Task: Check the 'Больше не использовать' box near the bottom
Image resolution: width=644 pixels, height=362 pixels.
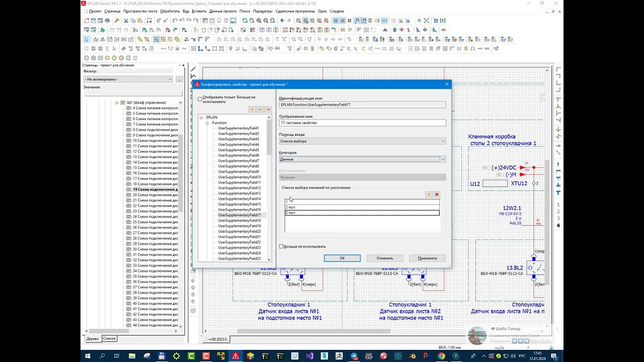Action: click(x=281, y=246)
